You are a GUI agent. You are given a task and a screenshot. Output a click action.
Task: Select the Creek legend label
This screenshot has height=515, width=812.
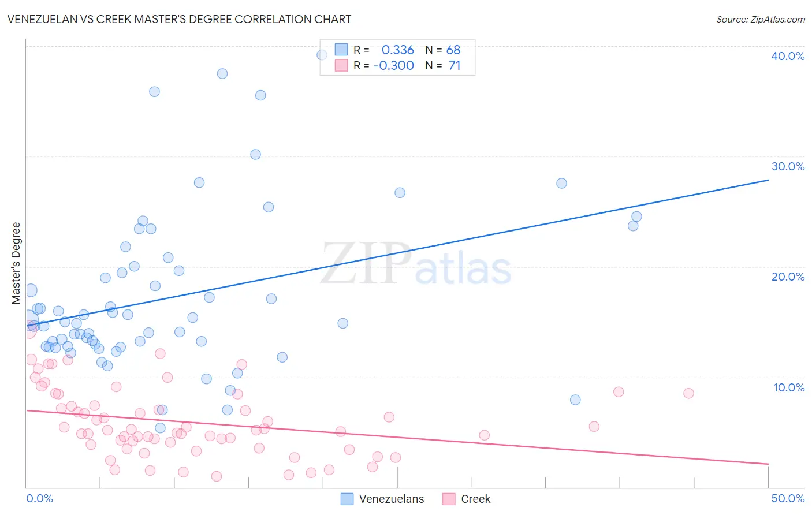point(476,499)
